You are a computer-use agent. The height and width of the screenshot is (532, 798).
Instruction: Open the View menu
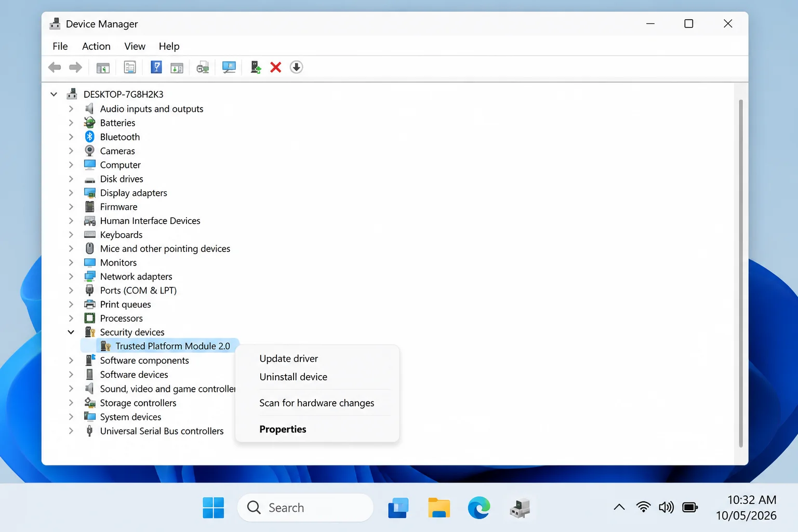coord(135,46)
